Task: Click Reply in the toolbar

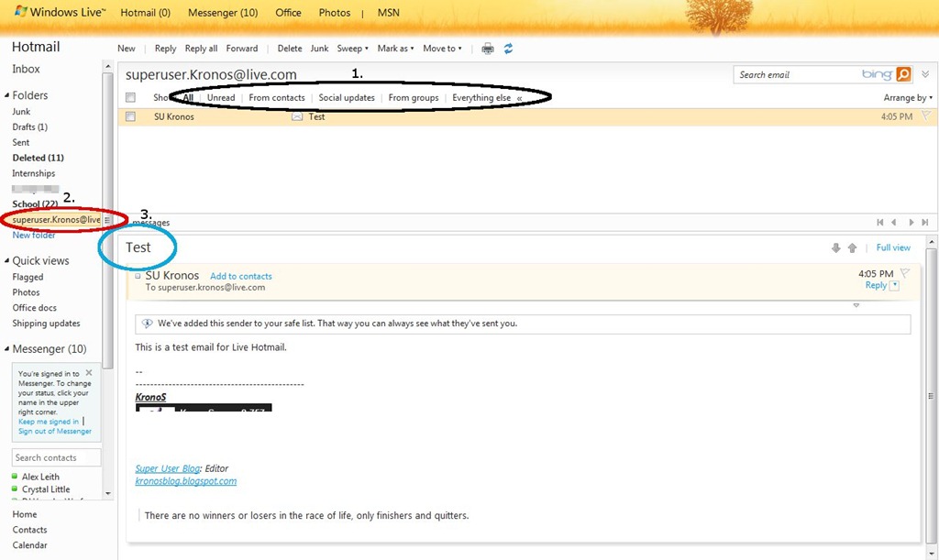Action: (x=165, y=49)
